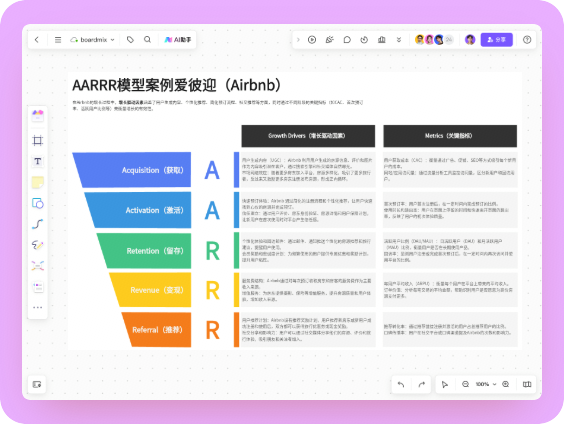Select the yellow sticky note tool

(38, 182)
